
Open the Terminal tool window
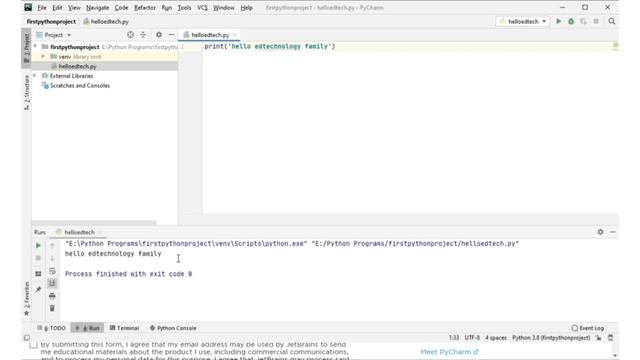tap(124, 328)
